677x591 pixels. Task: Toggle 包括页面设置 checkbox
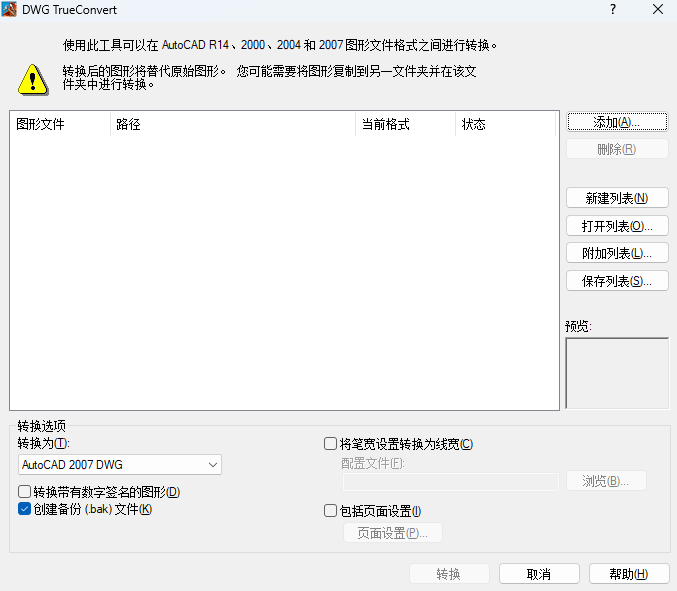(331, 511)
